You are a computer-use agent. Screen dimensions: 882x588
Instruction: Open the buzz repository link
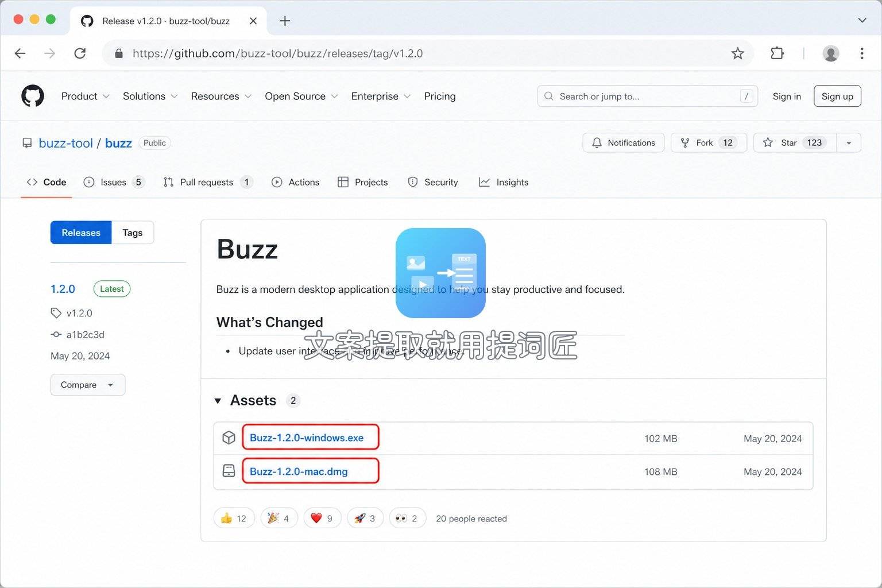118,143
